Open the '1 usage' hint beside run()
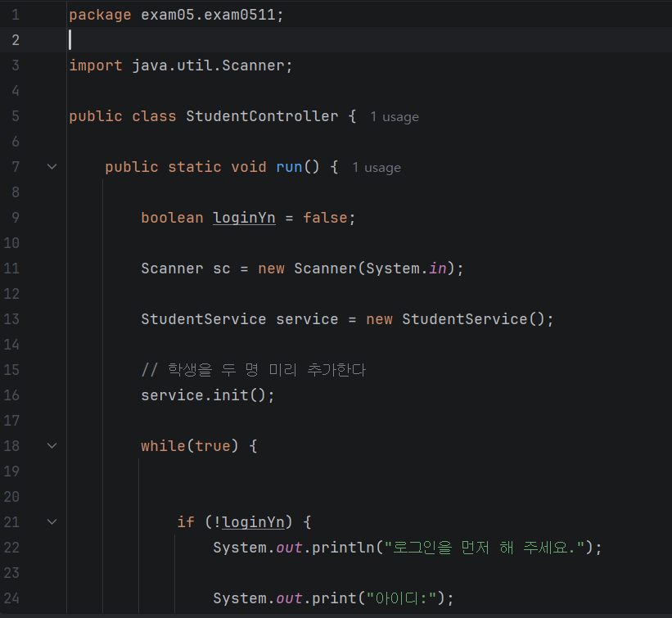The width and height of the screenshot is (672, 618). coord(377,167)
